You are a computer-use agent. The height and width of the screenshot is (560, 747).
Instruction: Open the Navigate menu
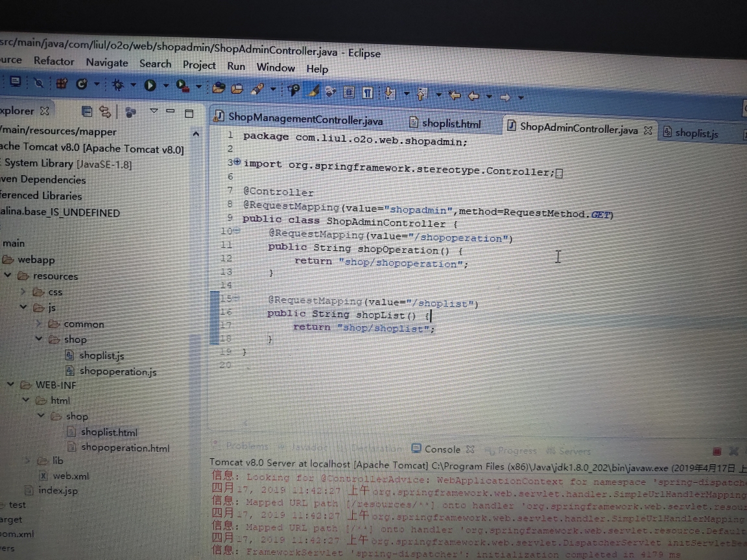pos(107,62)
